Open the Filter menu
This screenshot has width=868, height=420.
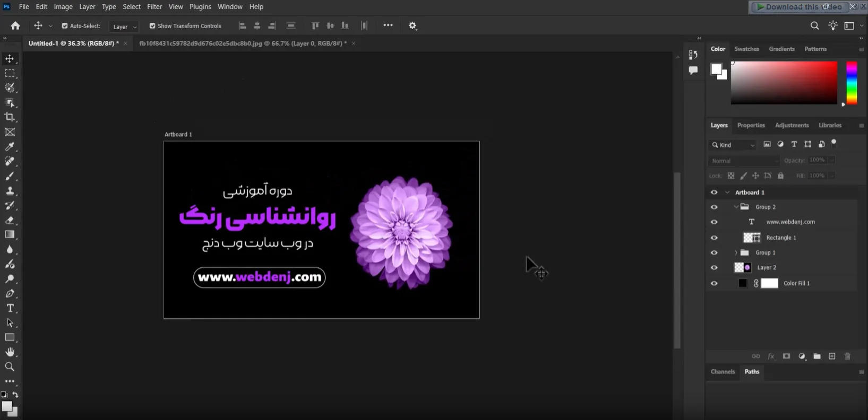tap(154, 6)
